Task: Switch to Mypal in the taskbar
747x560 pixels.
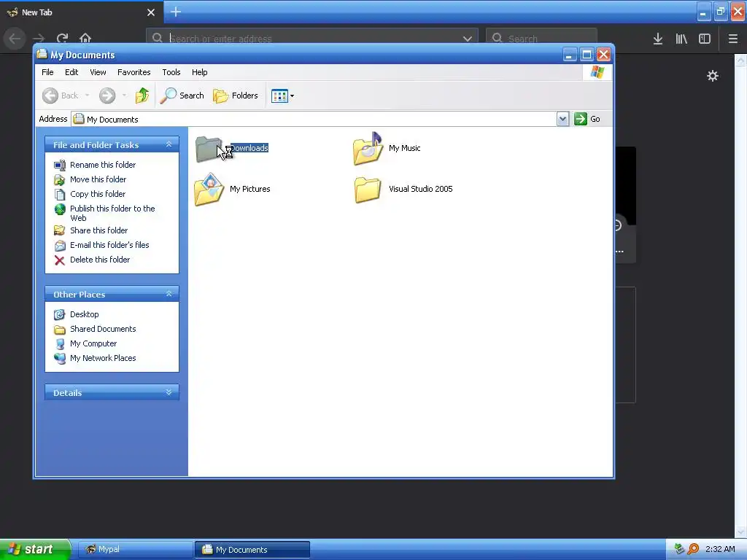Action: coord(135,550)
